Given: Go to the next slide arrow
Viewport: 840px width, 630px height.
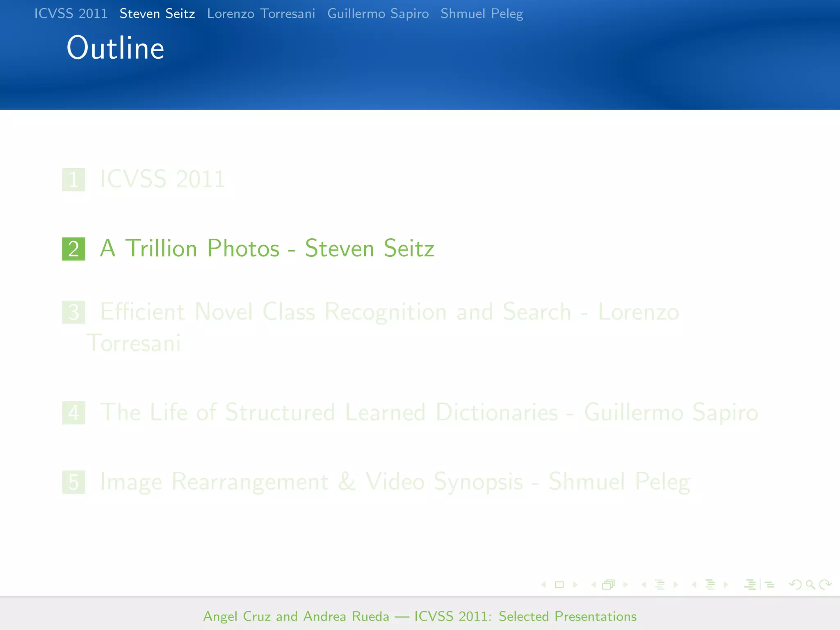Looking at the screenshot, I should pyautogui.click(x=575, y=585).
